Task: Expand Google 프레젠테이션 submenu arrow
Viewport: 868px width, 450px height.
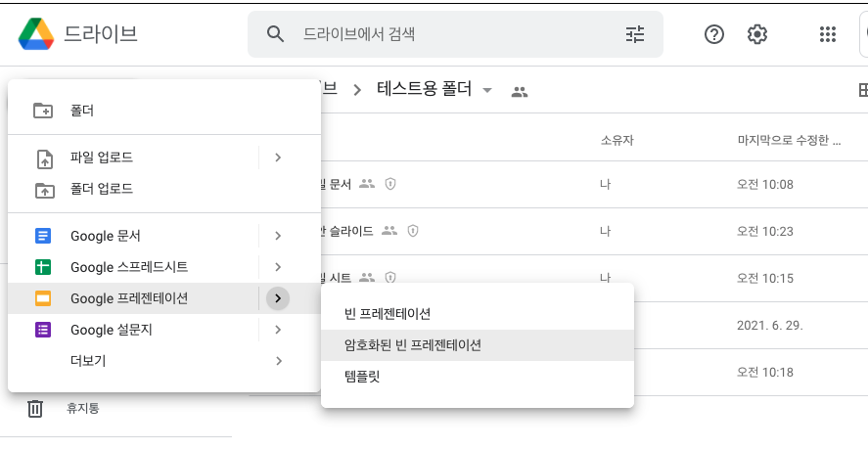Action: (278, 298)
